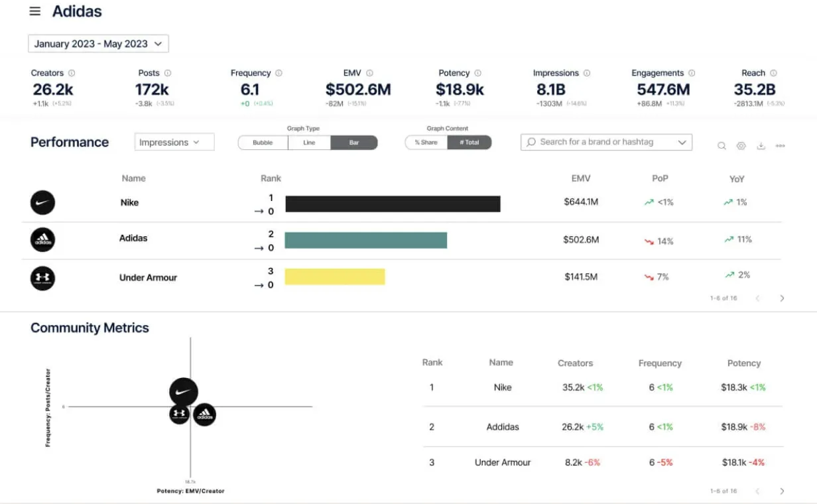Viewport: 817px width, 504px height.
Task: Click the teal Adidas impressions bar
Action: point(366,240)
